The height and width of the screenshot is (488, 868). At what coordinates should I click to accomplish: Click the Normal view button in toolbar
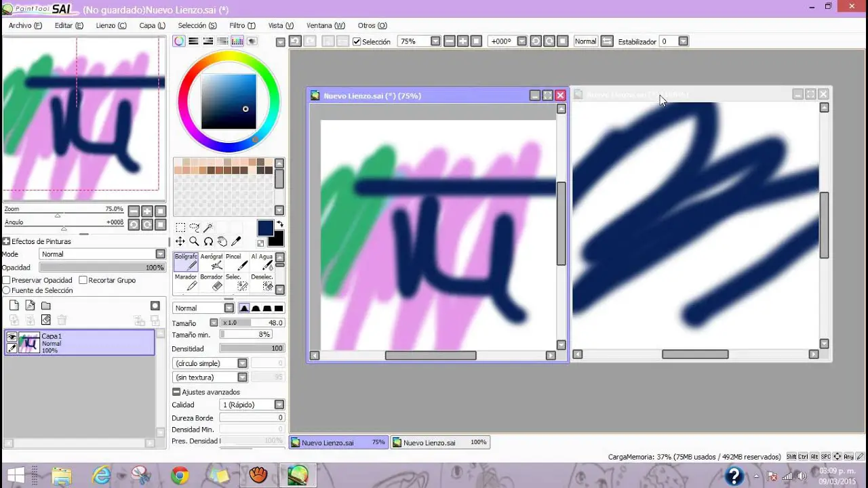click(x=585, y=41)
